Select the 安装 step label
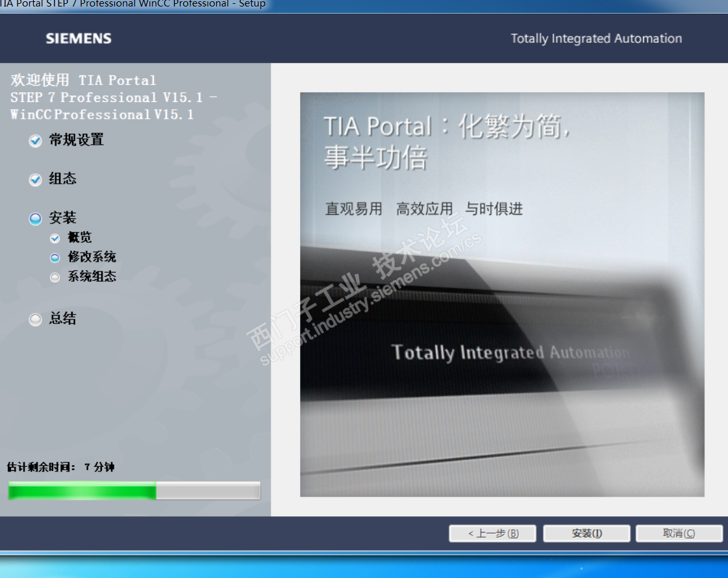This screenshot has width=728, height=578. point(63,218)
